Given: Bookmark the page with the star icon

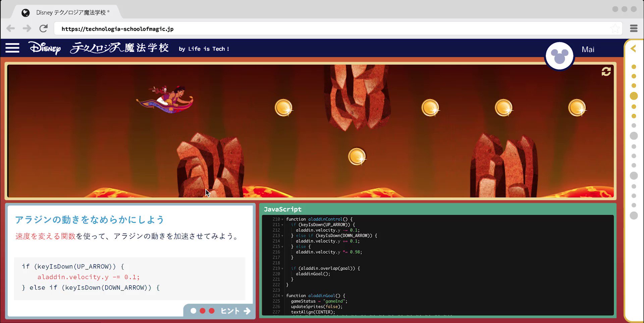Looking at the screenshot, I should coord(615,28).
